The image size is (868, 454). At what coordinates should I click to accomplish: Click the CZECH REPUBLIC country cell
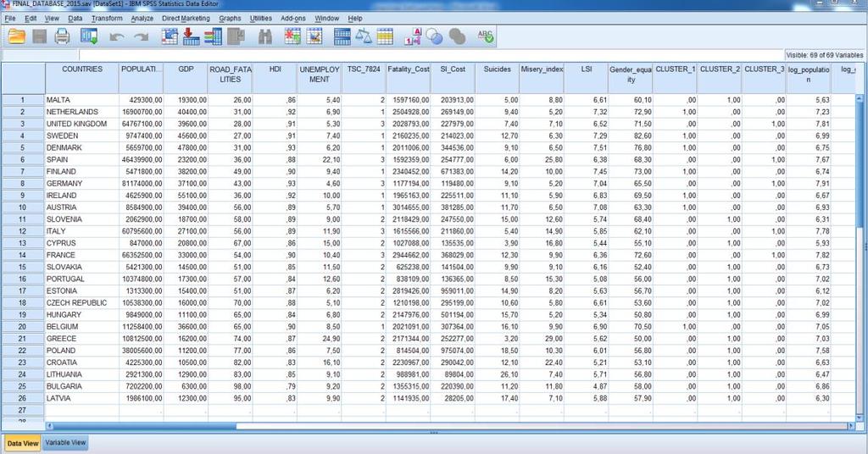(82, 303)
